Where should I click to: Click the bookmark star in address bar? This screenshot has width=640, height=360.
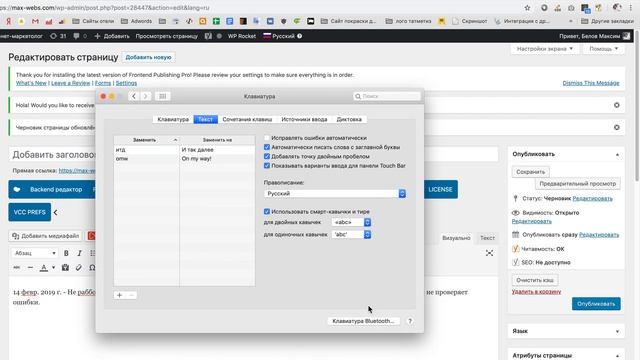tap(527, 8)
